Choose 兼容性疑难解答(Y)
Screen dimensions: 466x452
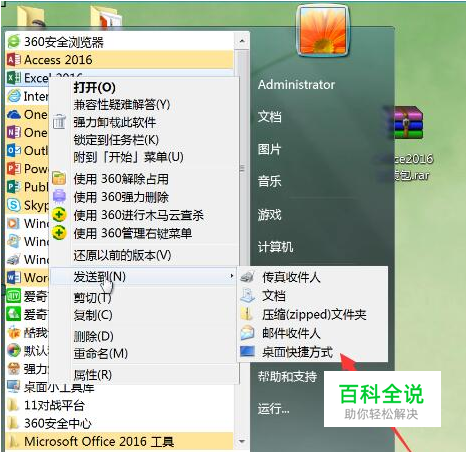122,105
